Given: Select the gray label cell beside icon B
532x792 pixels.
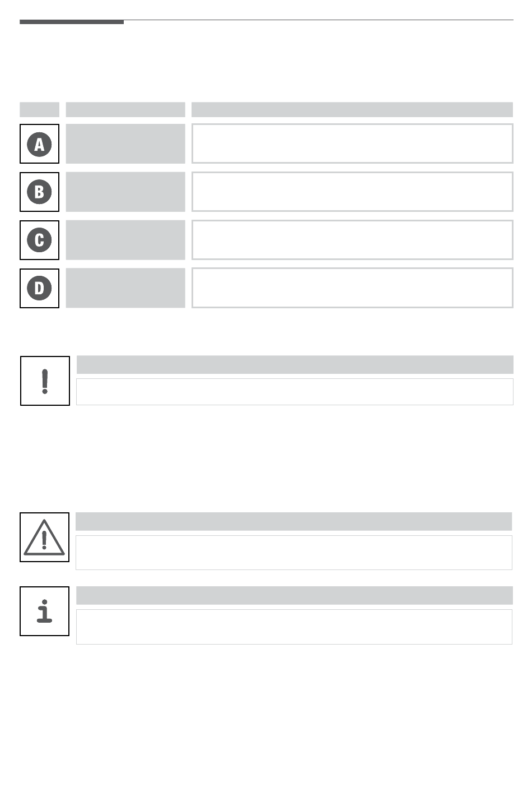Looking at the screenshot, I should tap(125, 192).
